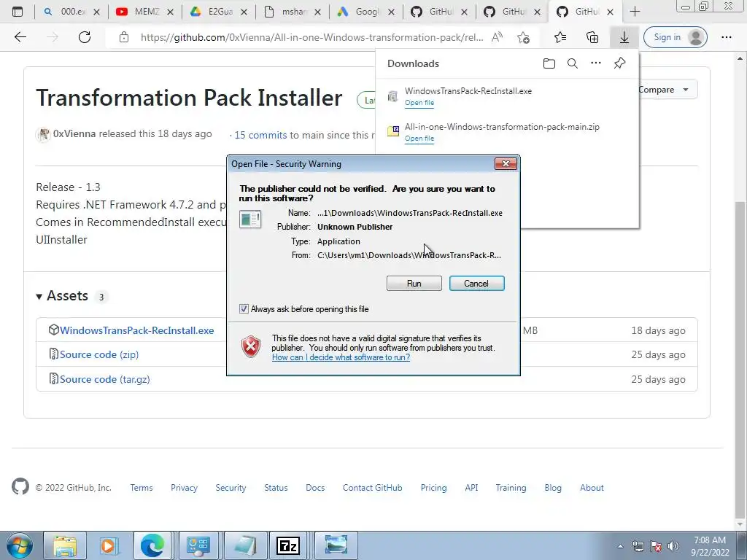This screenshot has height=560, width=747.
Task: Open file link for transformation-pack-main.zip
Action: click(x=419, y=139)
